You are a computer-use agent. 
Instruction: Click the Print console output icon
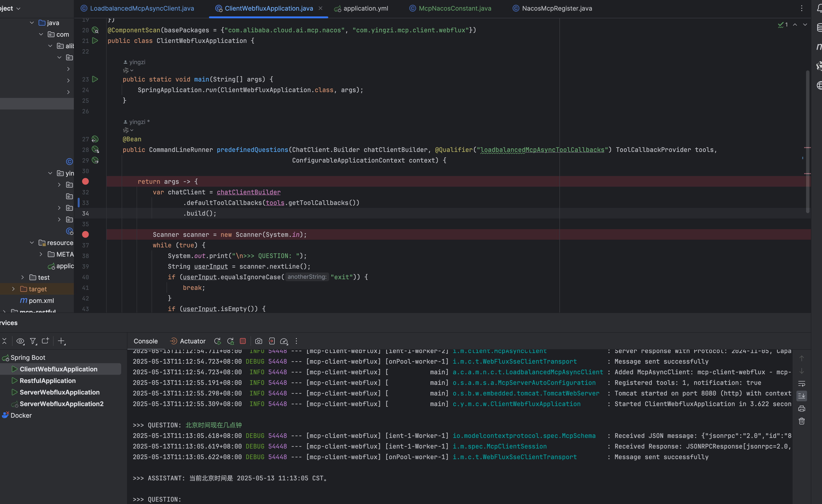[x=802, y=409]
